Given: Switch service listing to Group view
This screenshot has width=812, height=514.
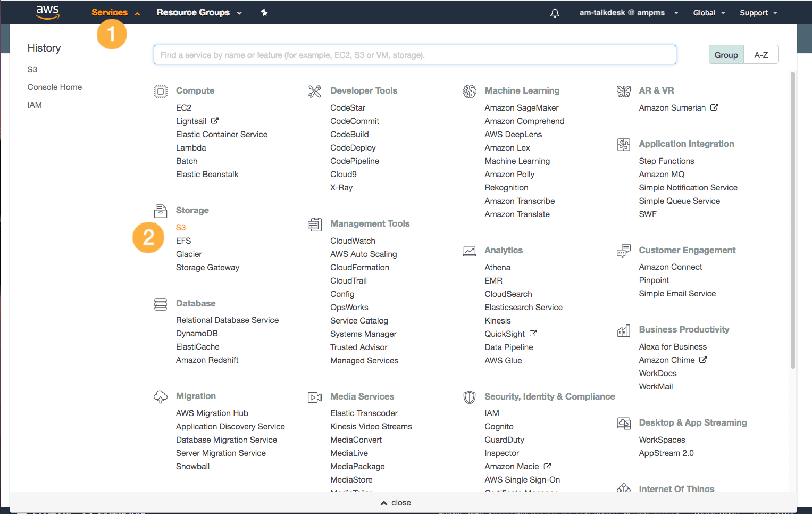Looking at the screenshot, I should pyautogui.click(x=726, y=54).
